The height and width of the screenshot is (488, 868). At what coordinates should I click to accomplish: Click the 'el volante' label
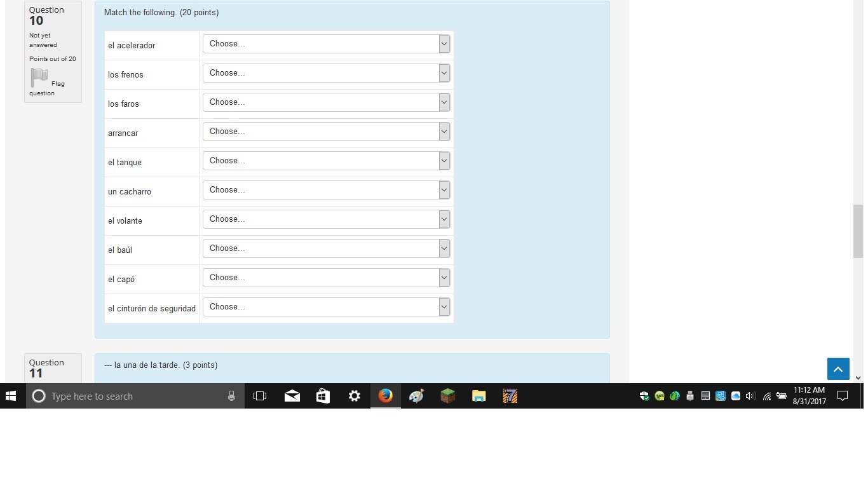[x=125, y=221]
